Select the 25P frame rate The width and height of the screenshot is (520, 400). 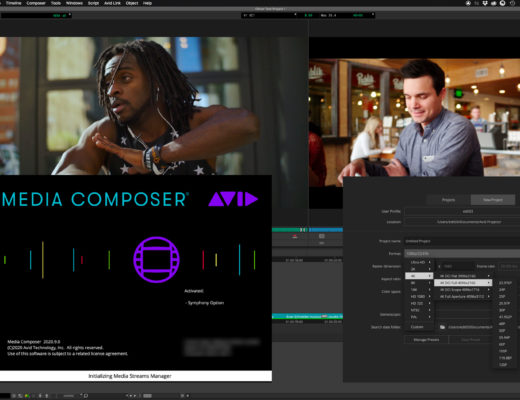pyautogui.click(x=505, y=296)
